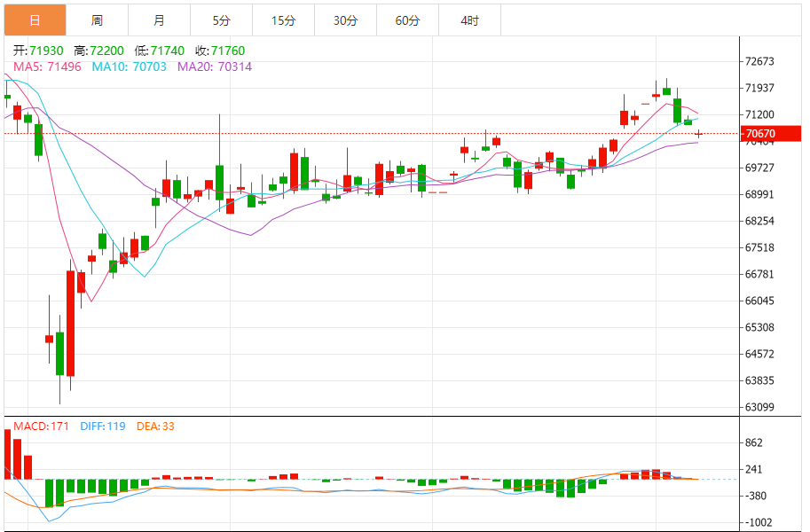810x532 pixels.
Task: Click the DIFF:119 indicator label
Action: [103, 426]
